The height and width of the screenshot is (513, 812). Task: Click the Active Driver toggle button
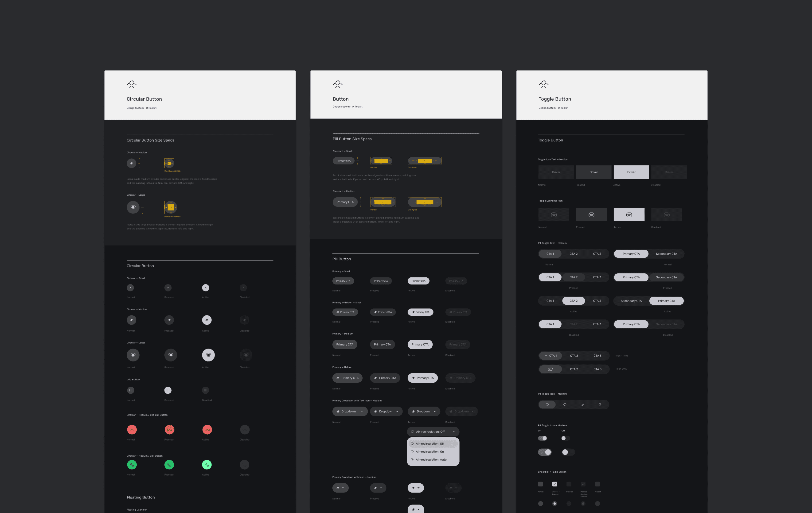(x=631, y=172)
